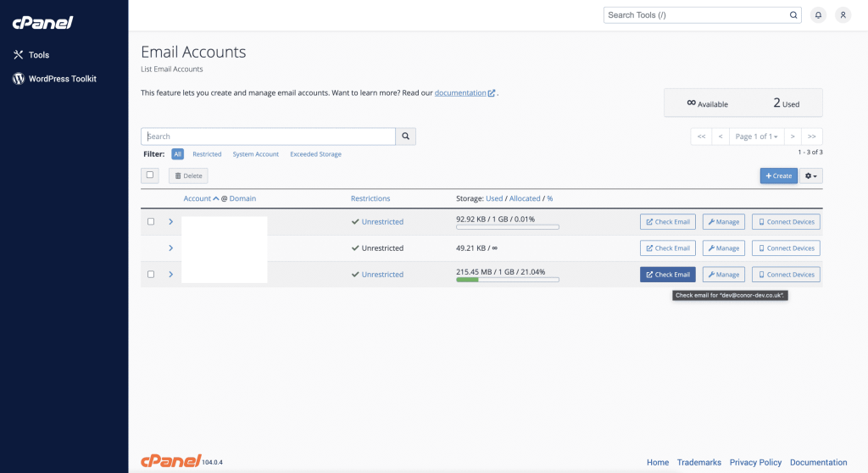This screenshot has height=473, width=868.
Task: Sort by storage percent sign
Action: [x=549, y=198]
